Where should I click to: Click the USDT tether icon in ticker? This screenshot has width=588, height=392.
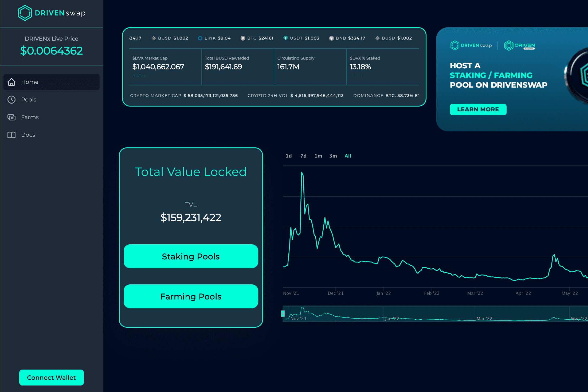(285, 38)
